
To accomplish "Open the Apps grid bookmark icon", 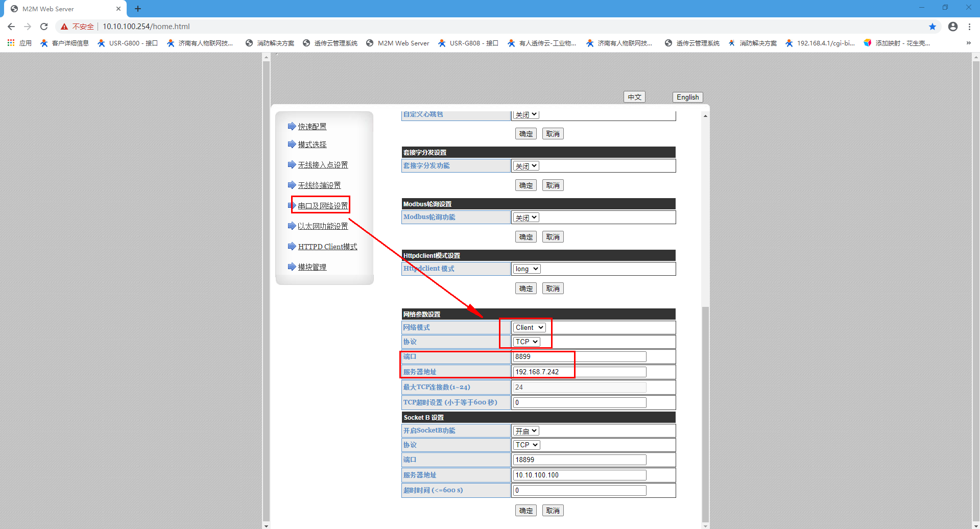I will [x=11, y=43].
